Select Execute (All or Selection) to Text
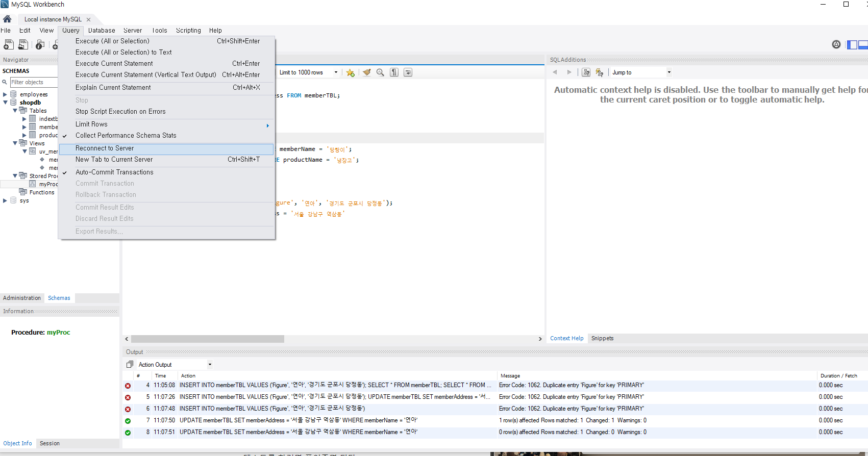The width and height of the screenshot is (868, 456). pos(166,53)
